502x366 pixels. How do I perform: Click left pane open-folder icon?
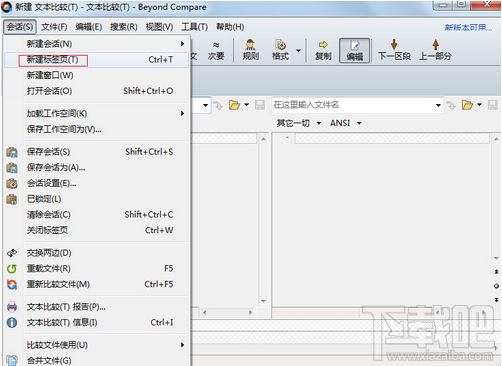point(234,105)
